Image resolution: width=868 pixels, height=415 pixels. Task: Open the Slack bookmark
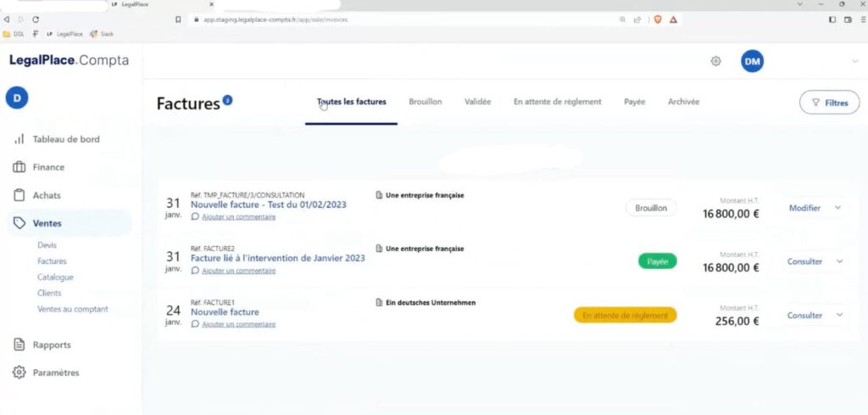point(102,34)
